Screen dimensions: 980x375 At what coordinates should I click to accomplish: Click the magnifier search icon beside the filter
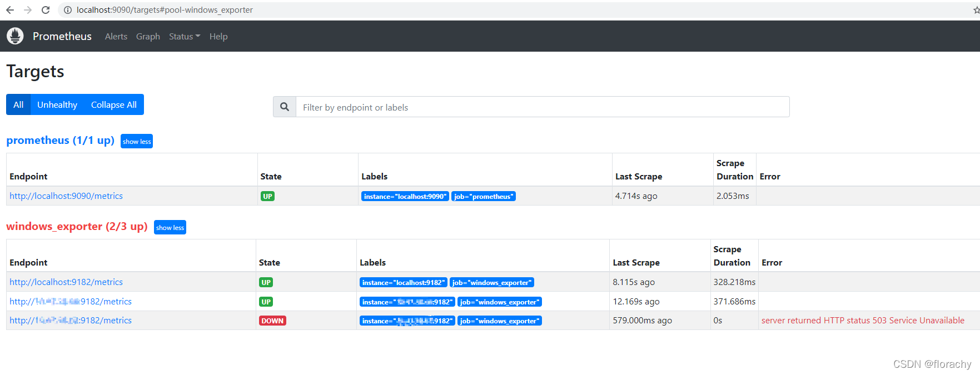point(285,107)
